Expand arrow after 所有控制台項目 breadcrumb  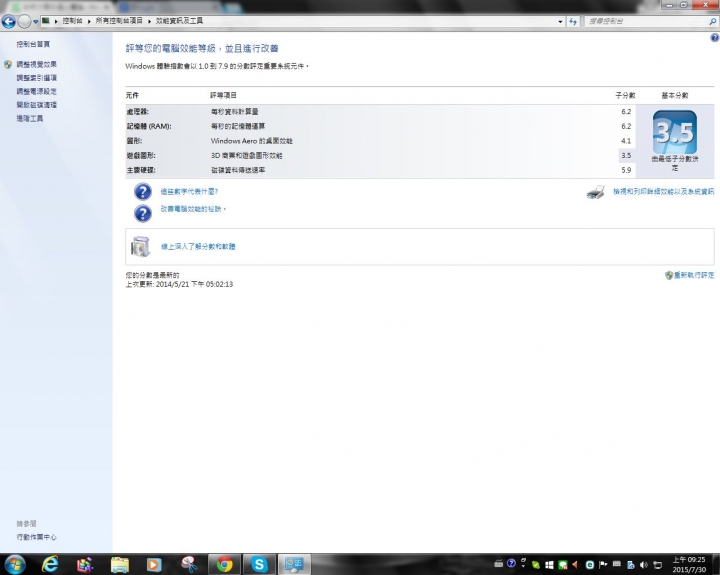coord(149,21)
